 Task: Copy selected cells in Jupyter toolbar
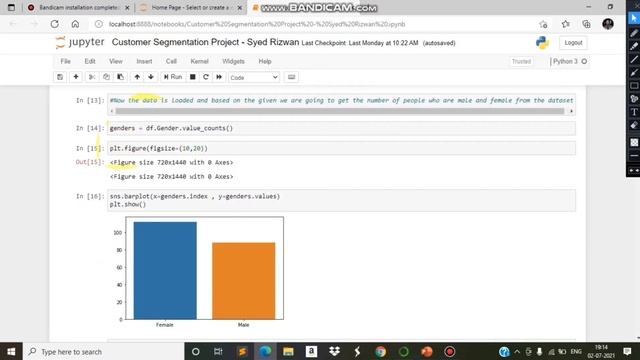tap(106, 77)
